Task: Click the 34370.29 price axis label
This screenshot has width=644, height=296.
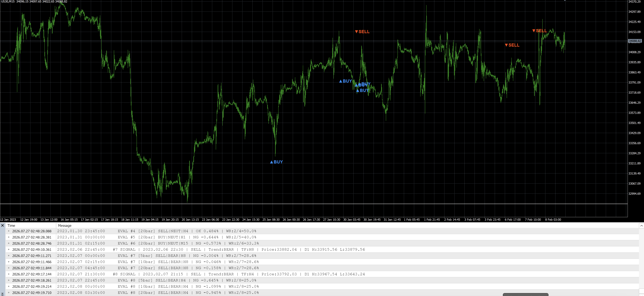Action: pyautogui.click(x=635, y=2)
